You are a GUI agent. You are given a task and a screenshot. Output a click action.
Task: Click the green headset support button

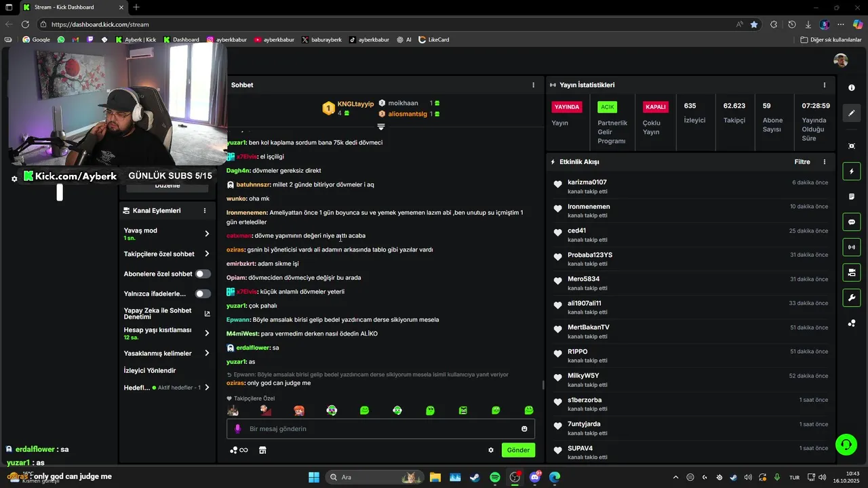point(846,445)
